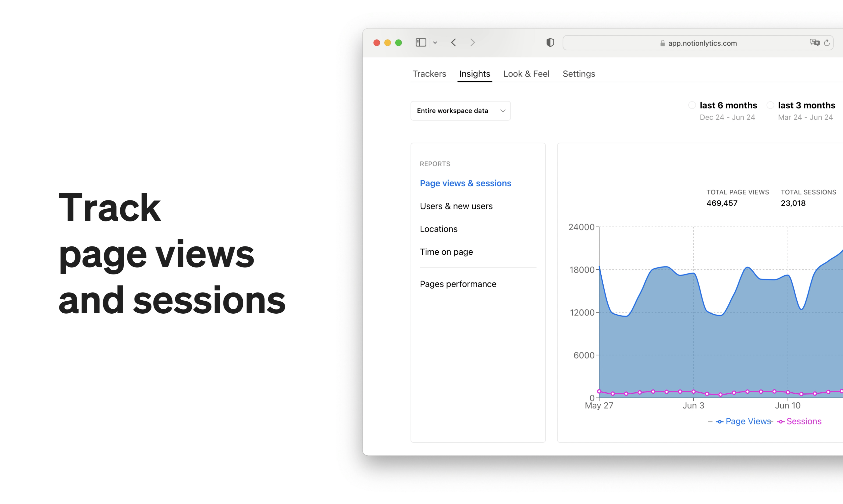Screen dimensions: 843x504
Task: Reload the page with refresh icon
Action: point(827,43)
